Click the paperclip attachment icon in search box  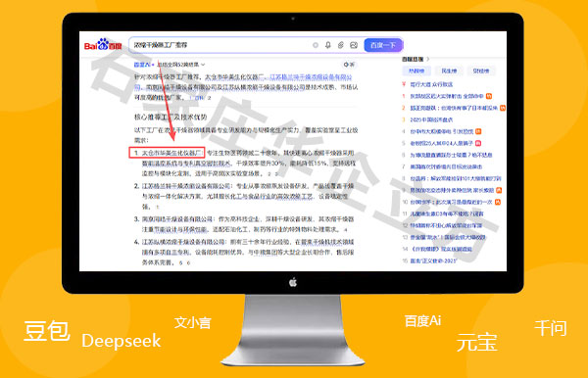340,45
